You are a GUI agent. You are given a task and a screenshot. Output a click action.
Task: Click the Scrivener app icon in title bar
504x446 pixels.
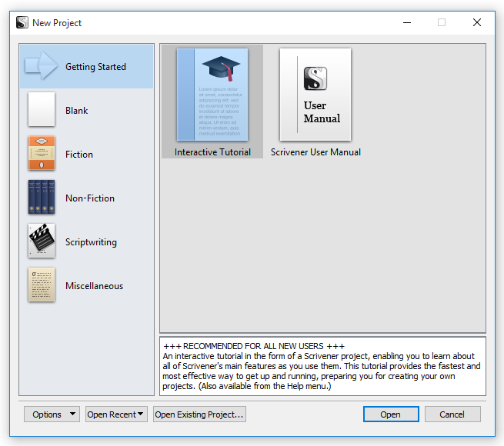pyautogui.click(x=22, y=22)
